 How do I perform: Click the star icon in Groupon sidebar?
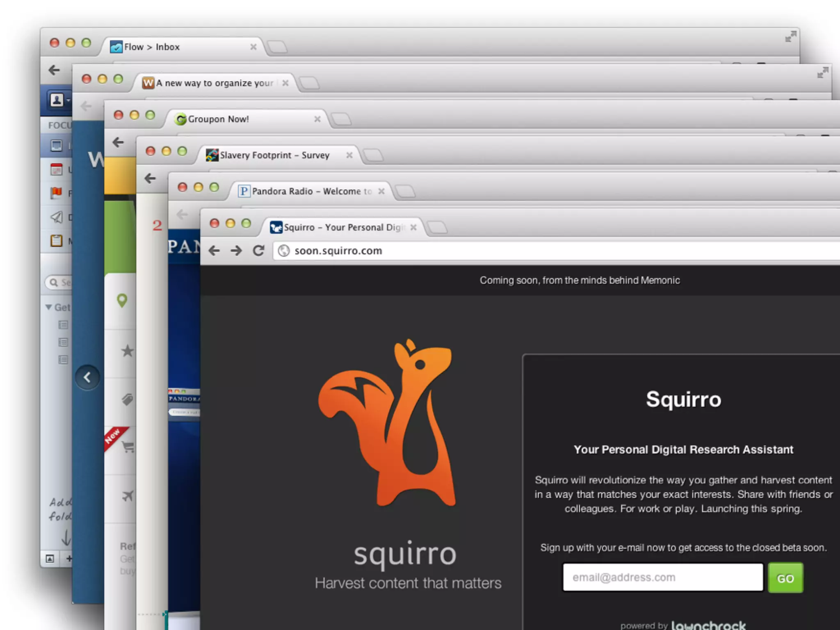[x=128, y=351]
